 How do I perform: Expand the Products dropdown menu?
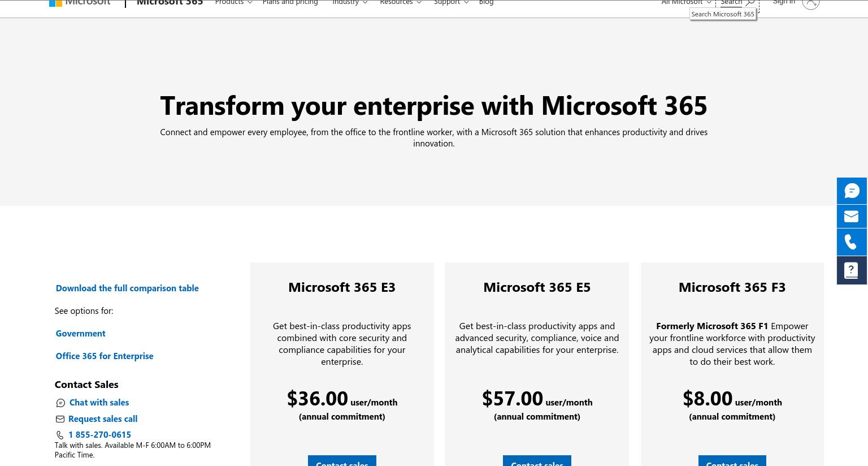click(233, 3)
